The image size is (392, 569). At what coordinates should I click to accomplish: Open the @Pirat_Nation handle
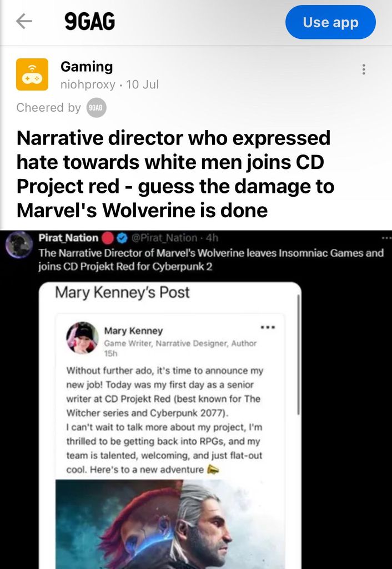(164, 238)
